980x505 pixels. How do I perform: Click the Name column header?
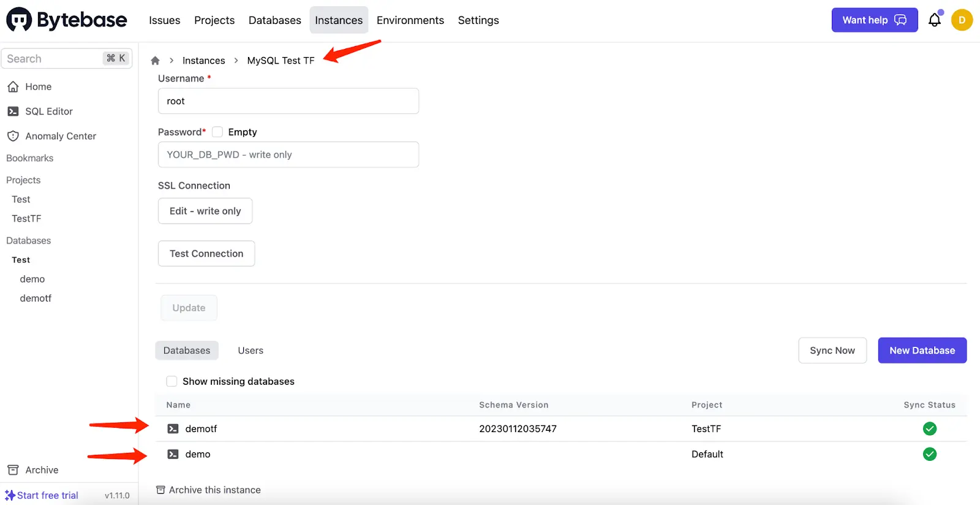coord(178,405)
